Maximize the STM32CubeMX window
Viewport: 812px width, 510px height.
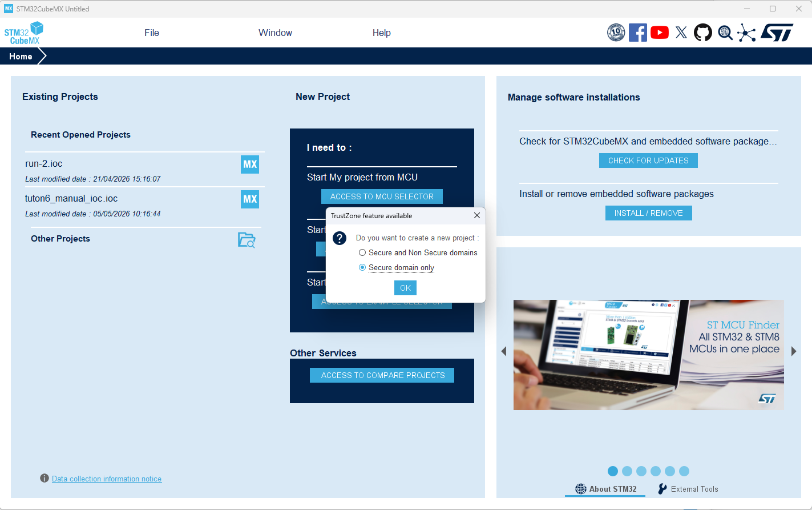[773, 9]
